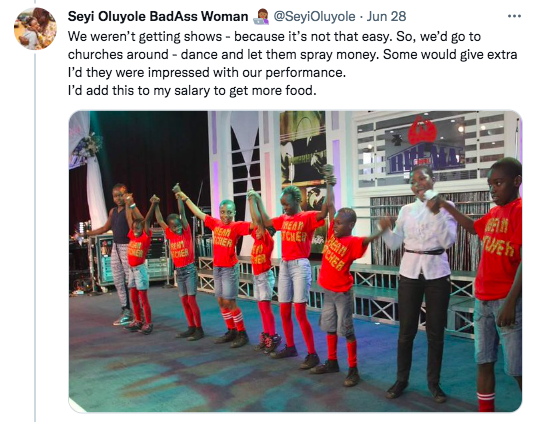Click the line "I'd they were impressed"
The width and height of the screenshot is (534, 422).
pyautogui.click(x=207, y=73)
